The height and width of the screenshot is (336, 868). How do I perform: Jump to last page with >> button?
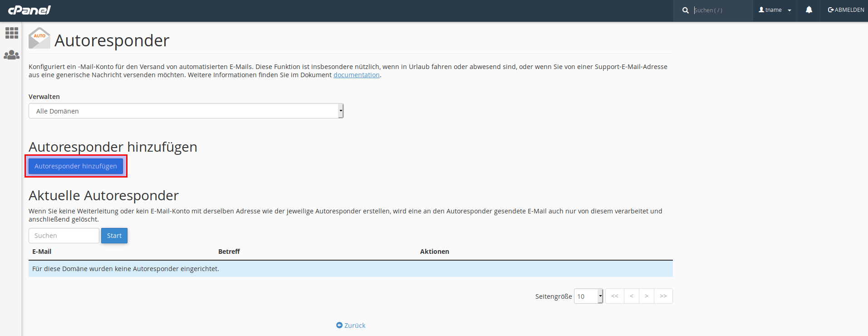click(663, 296)
